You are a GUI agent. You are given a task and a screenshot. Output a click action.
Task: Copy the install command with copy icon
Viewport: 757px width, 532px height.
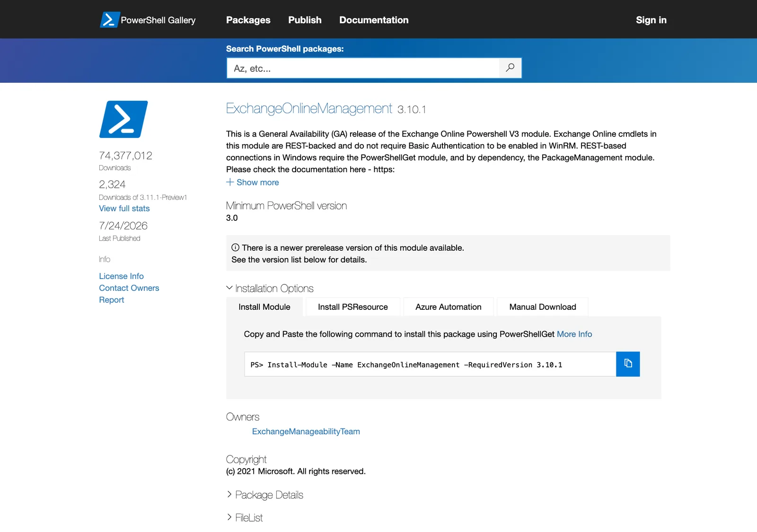click(x=628, y=364)
